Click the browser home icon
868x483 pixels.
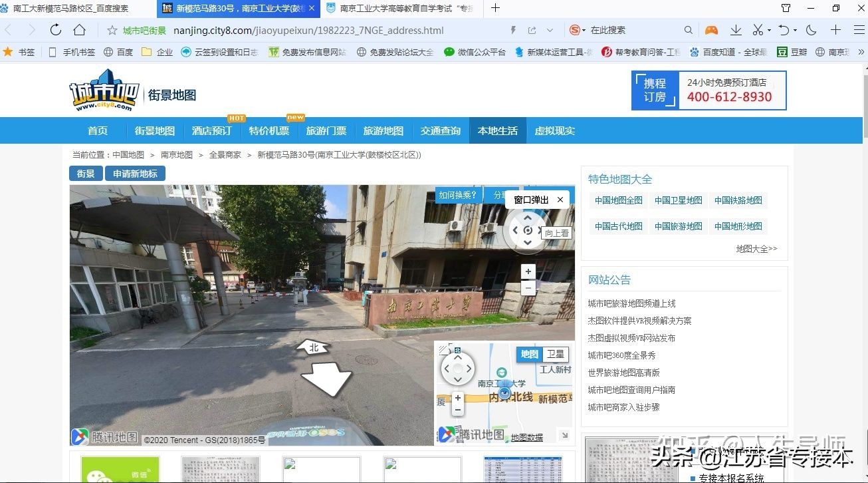(79, 30)
